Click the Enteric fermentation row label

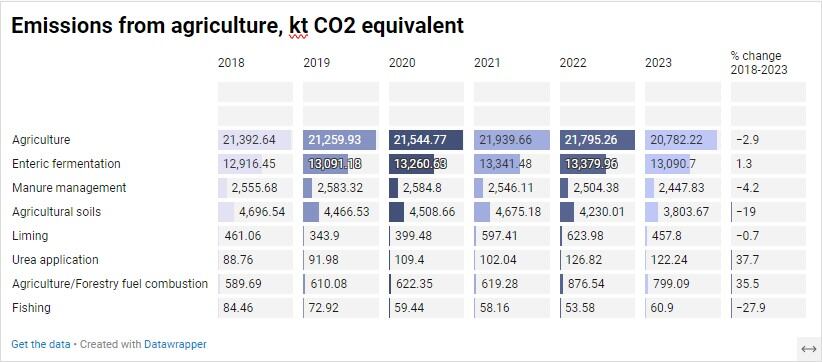66,164
